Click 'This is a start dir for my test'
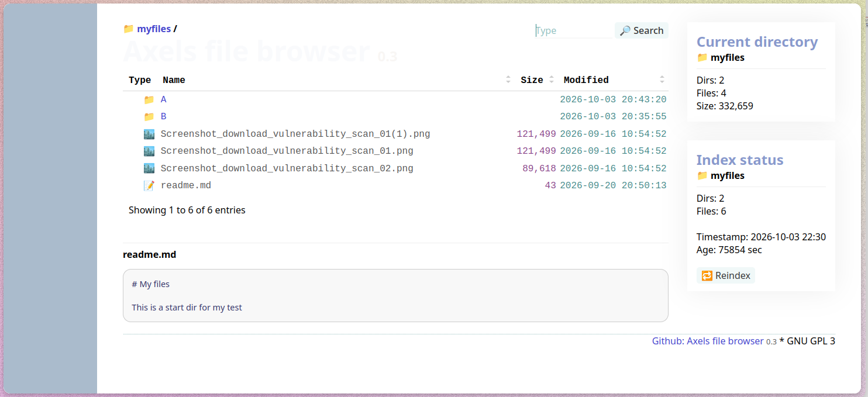Image resolution: width=868 pixels, height=397 pixels. pos(187,308)
